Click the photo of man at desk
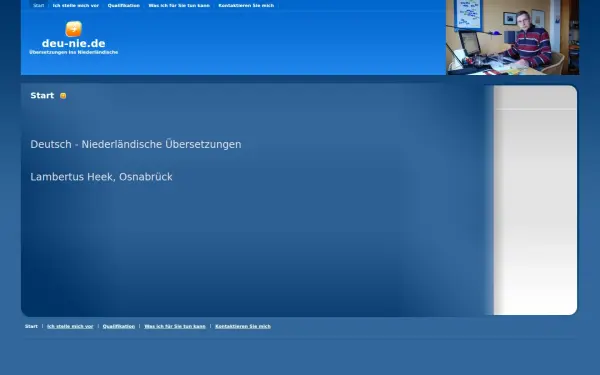Screen dimensions: 600x375 click(x=512, y=37)
